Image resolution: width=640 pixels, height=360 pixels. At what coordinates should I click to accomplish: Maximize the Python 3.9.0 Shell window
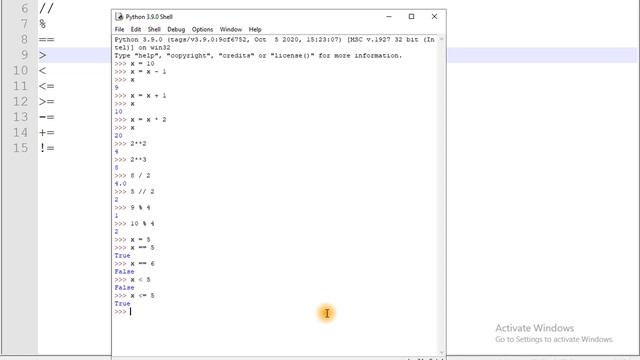411,16
